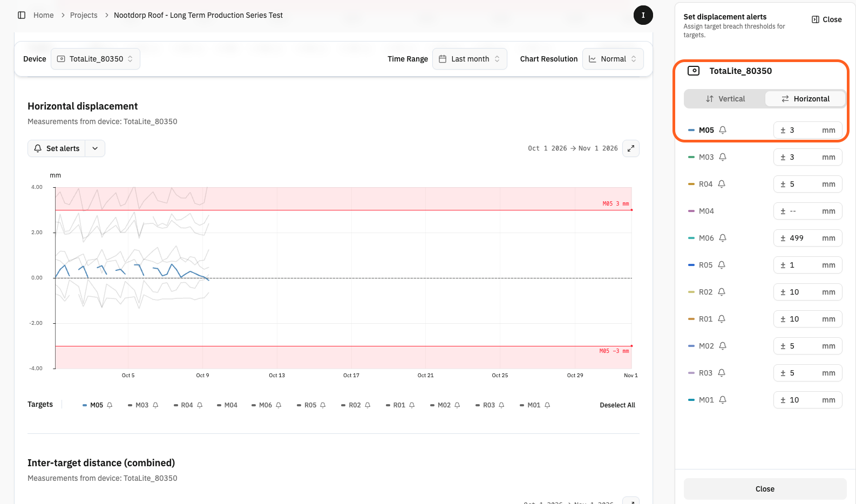Viewport: 856px width, 504px height.
Task: Click the M04 purple color swatch in panel
Action: point(691,211)
